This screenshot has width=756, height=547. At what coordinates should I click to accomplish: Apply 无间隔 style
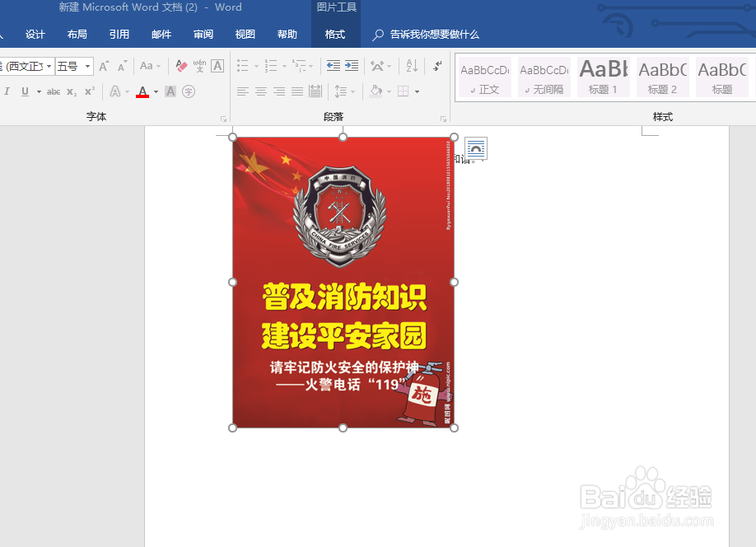tap(544, 77)
